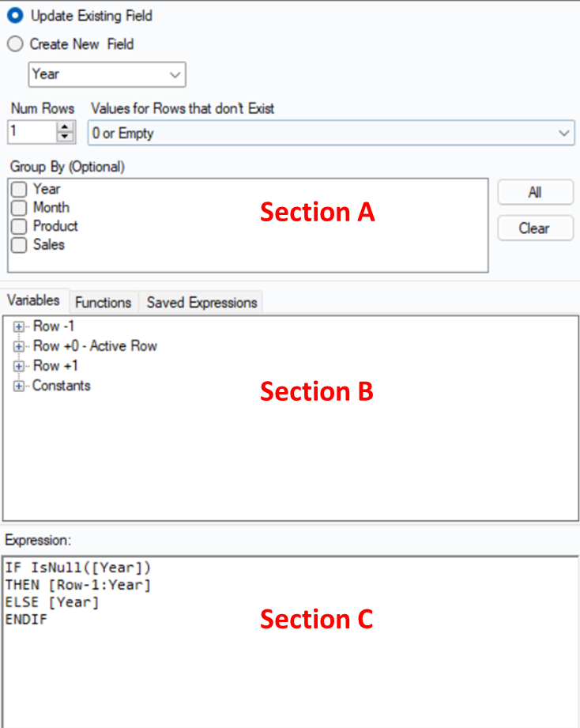Expand the Row -1 tree node
The height and width of the screenshot is (728, 580).
20,326
